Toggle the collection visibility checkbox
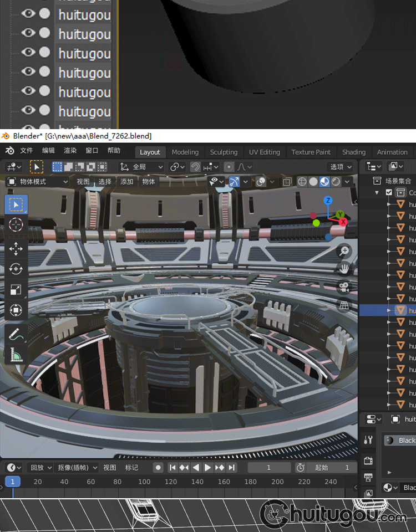 [389, 192]
